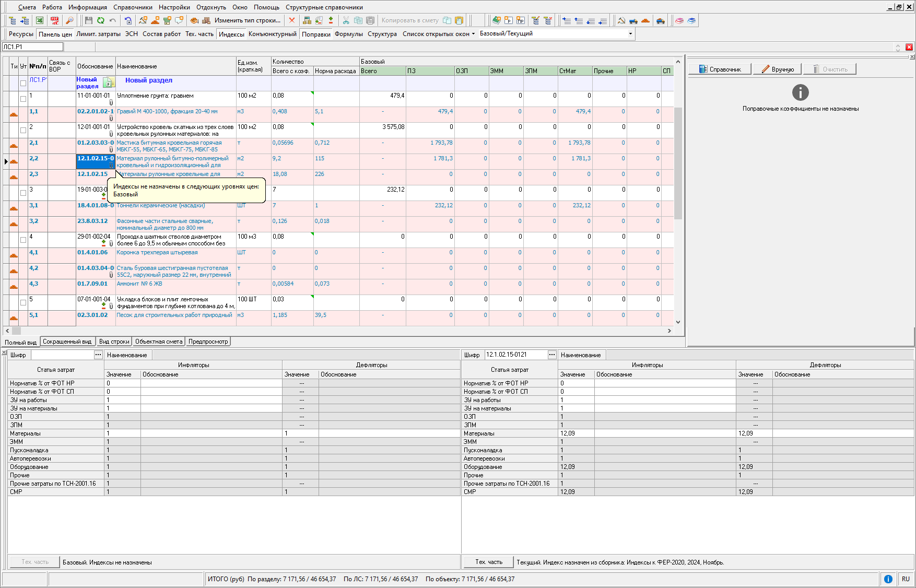The height and width of the screenshot is (588, 916).
Task: Open the lookup button beside 12.1.02.15-0121
Action: pos(552,355)
